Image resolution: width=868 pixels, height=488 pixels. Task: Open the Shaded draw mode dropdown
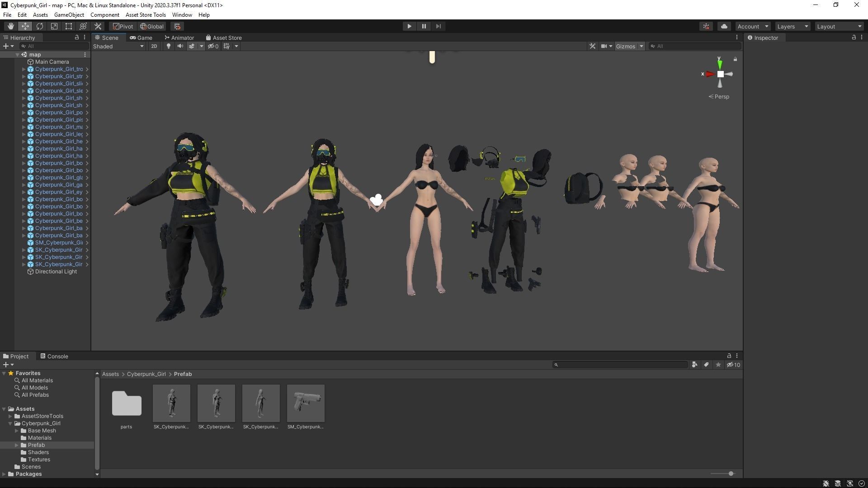tap(118, 46)
